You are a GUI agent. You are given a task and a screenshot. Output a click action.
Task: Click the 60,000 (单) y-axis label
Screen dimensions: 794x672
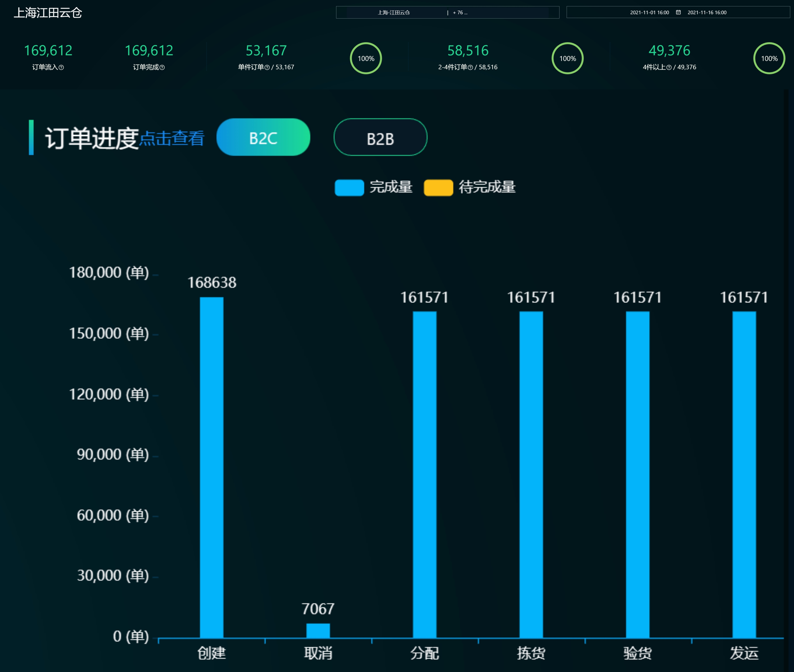(113, 515)
